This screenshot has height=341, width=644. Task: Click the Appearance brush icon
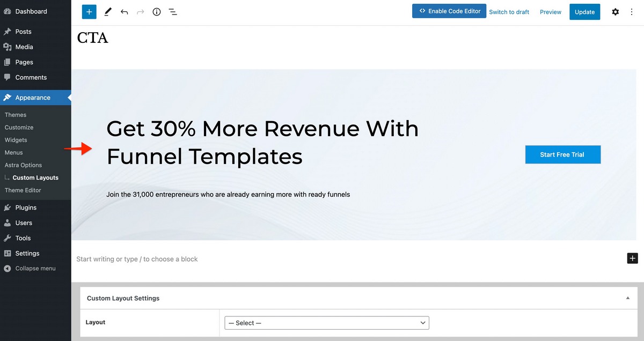tap(8, 98)
